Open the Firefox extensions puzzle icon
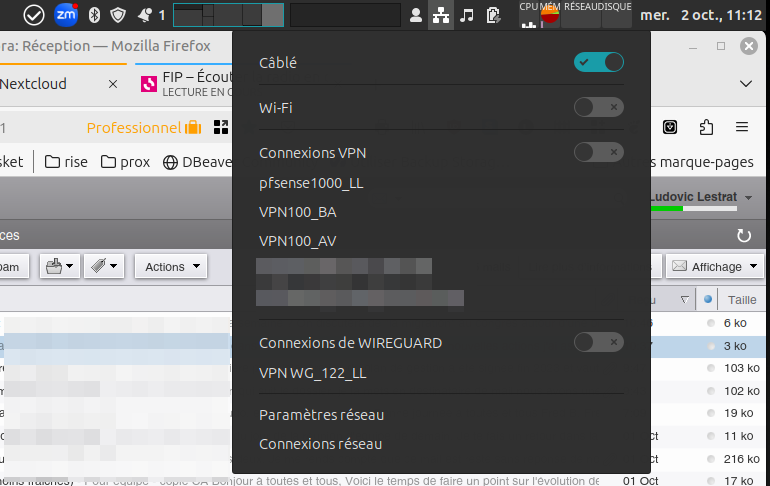Viewport: 770px width, 486px height. (706, 127)
